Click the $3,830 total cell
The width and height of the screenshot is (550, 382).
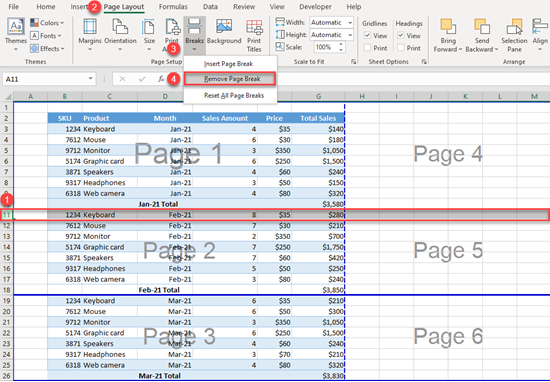[x=318, y=376]
